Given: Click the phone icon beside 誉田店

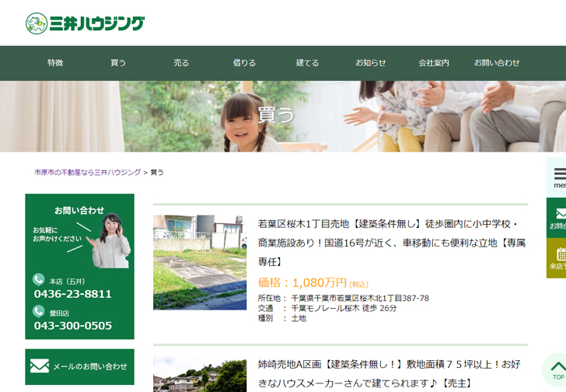Looking at the screenshot, I should (39, 311).
